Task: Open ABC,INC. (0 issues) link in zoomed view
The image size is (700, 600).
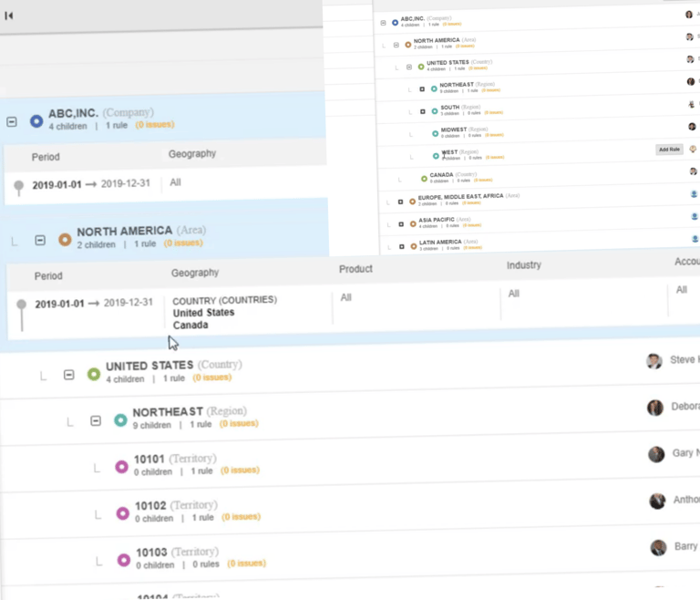Action: (154, 125)
